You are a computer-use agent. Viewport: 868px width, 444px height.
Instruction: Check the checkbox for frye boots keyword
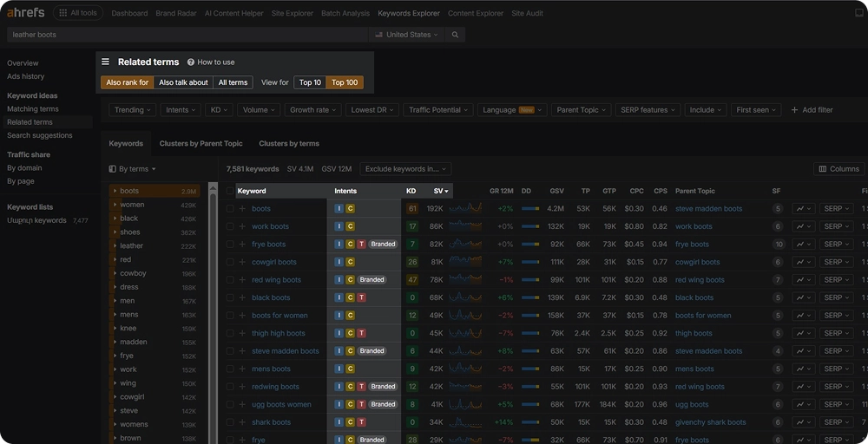[x=230, y=244]
